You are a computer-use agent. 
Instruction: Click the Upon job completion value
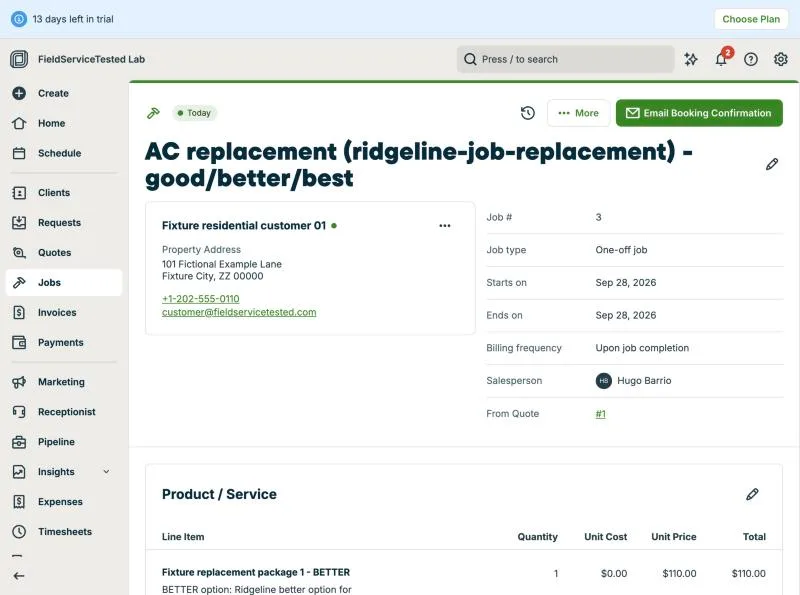[x=642, y=348]
